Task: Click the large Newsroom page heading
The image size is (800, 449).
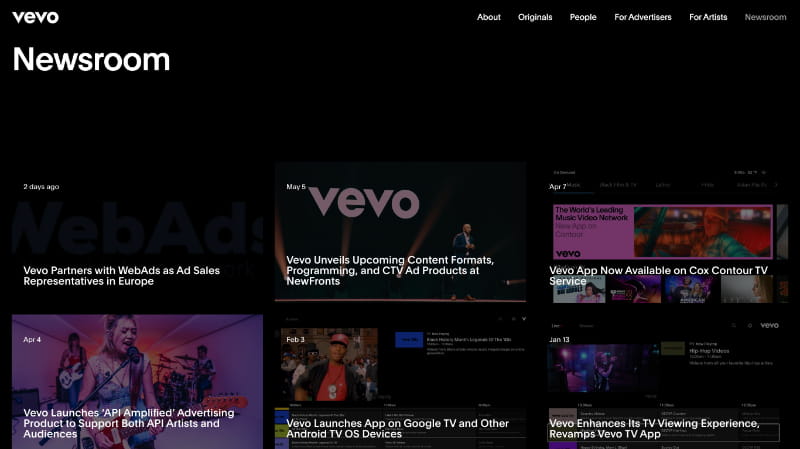Action: pyautogui.click(x=91, y=60)
